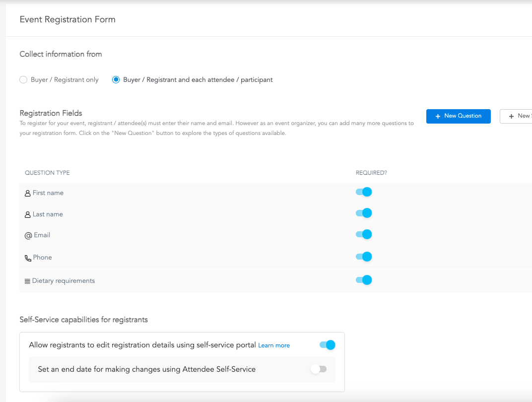Select Buyer / Registrant only option
532x402 pixels.
coord(23,80)
